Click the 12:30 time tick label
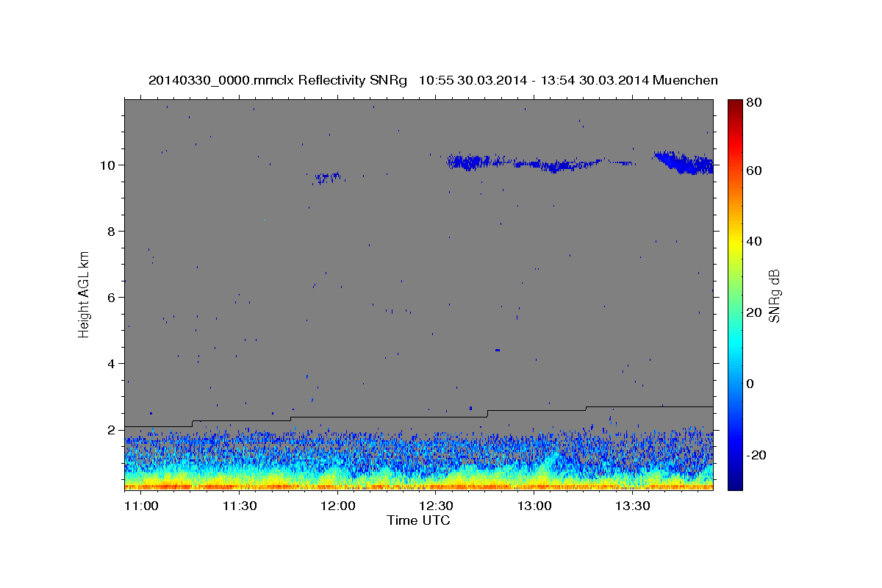 coord(436,506)
